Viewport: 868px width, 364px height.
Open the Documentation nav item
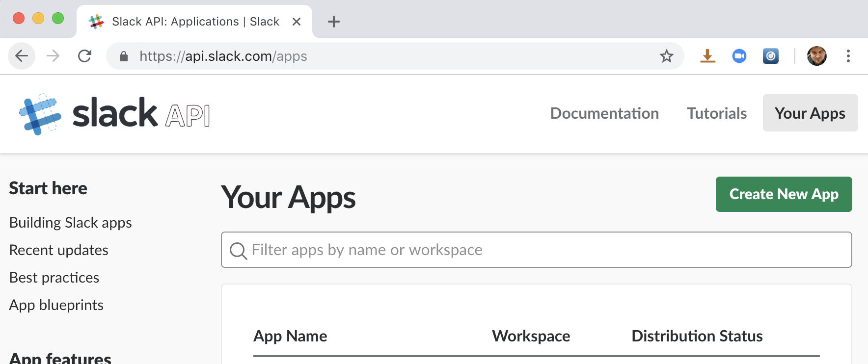tap(604, 113)
